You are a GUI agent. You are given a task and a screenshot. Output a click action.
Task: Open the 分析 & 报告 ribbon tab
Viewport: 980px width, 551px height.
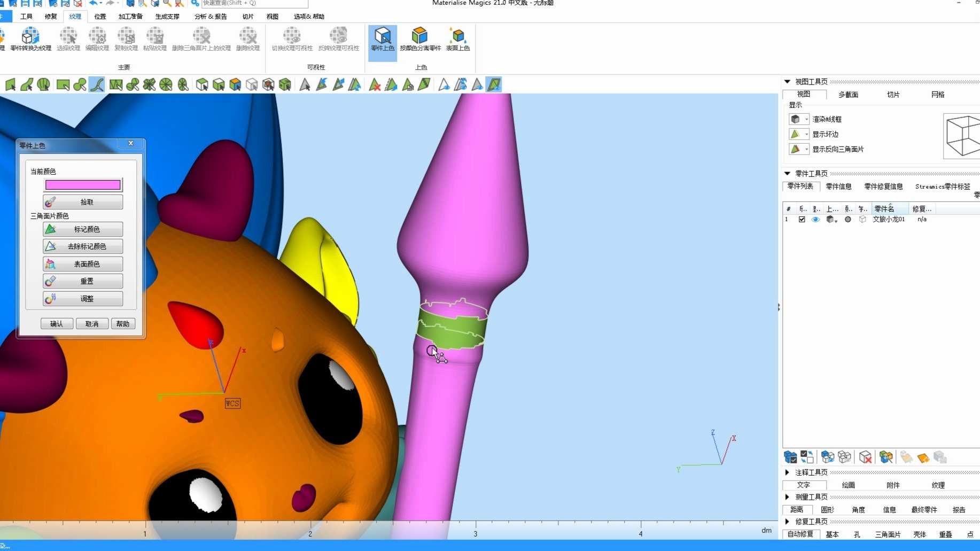tap(211, 17)
